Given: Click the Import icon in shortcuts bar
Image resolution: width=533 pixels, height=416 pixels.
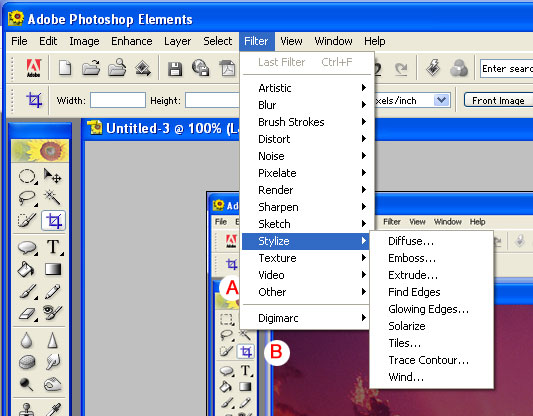Looking at the screenshot, I should pos(143,68).
